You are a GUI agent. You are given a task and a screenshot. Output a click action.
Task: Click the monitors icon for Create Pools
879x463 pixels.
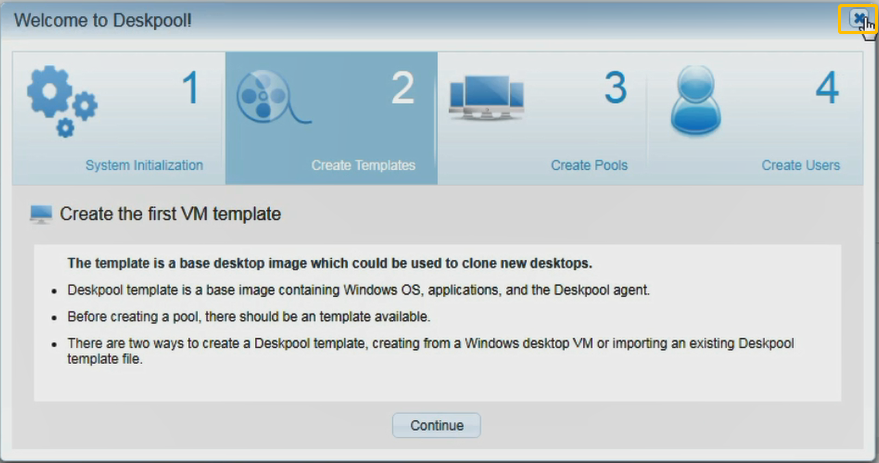tap(486, 98)
